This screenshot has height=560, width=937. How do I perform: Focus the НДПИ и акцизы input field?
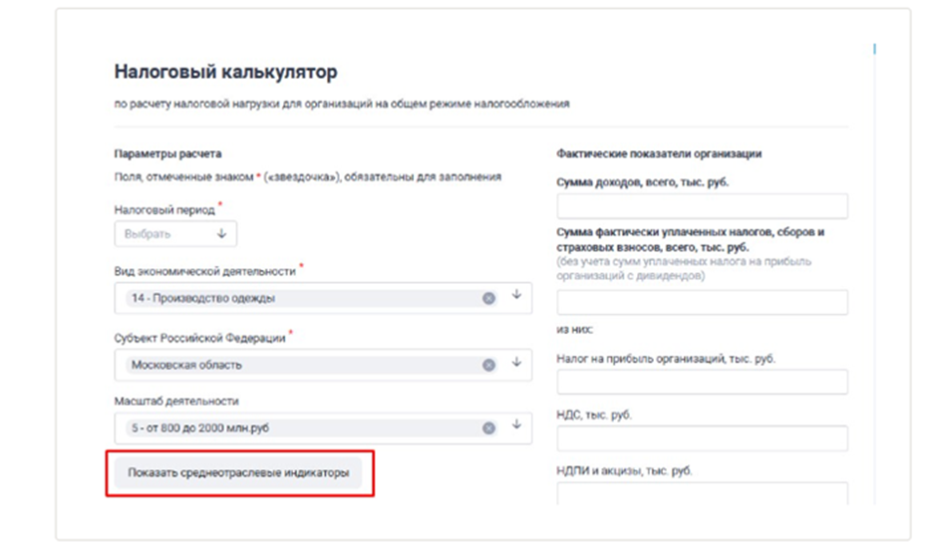(x=702, y=493)
